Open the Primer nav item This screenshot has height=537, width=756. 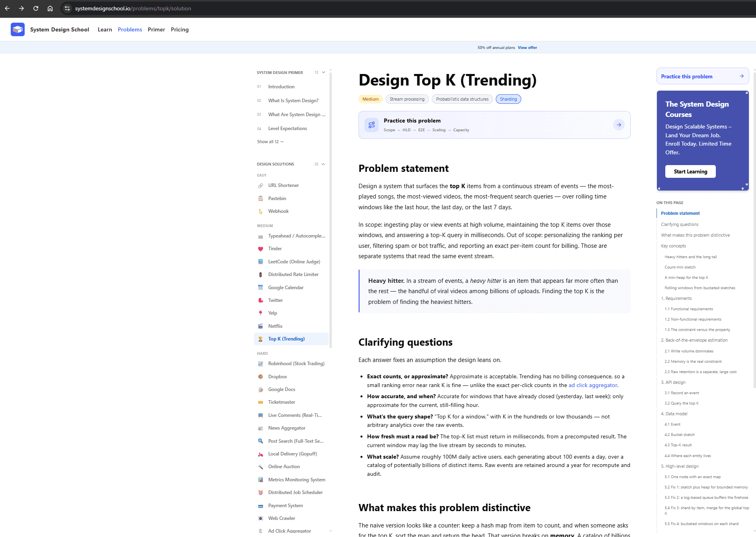156,29
